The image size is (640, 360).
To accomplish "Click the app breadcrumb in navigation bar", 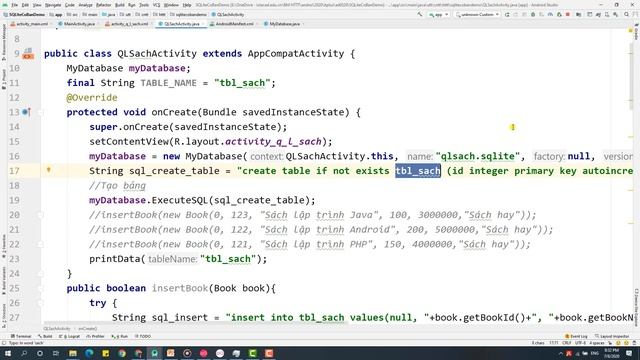I will coord(56,14).
